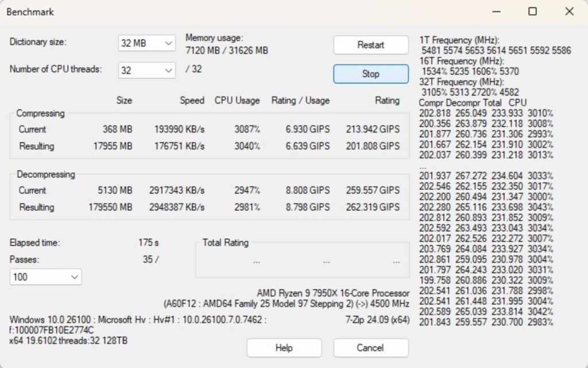Click the 7-Zip 24.09 (x64) version text
Viewport: 588px width, 368px height.
(377, 320)
